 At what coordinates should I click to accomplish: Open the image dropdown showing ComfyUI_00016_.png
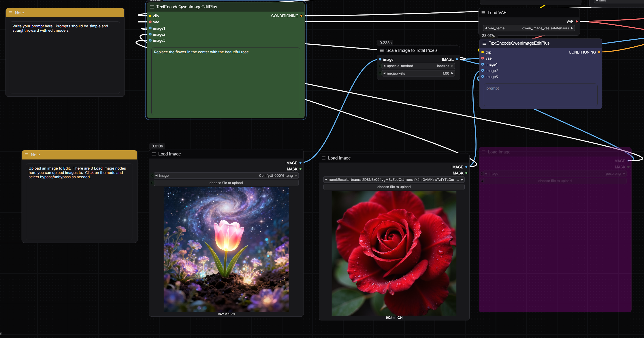click(226, 175)
